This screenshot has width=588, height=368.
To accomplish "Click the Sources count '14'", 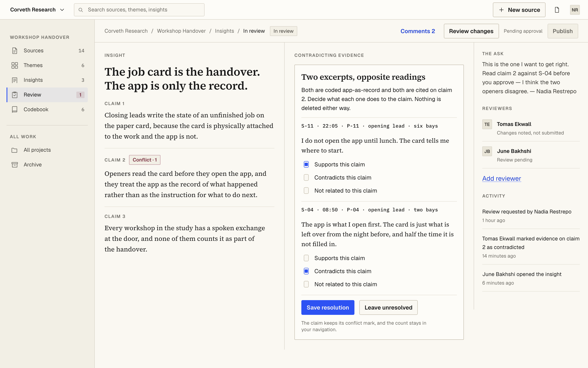I will (x=81, y=51).
